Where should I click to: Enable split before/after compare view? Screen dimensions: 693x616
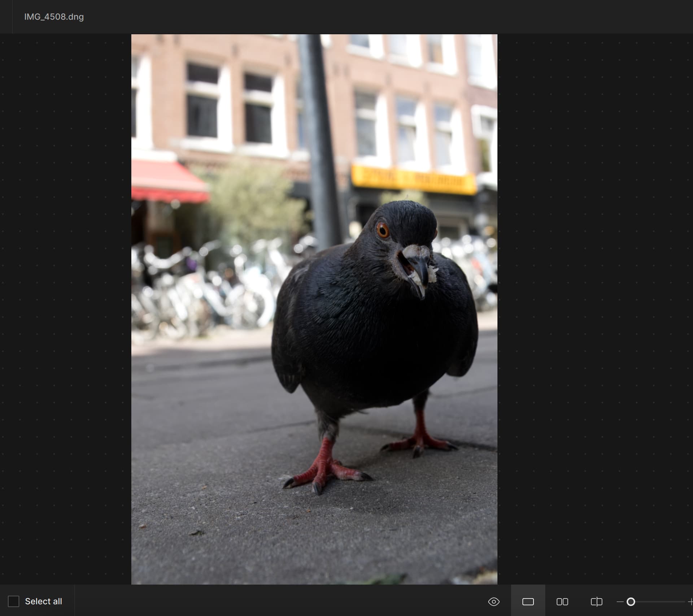tap(596, 602)
